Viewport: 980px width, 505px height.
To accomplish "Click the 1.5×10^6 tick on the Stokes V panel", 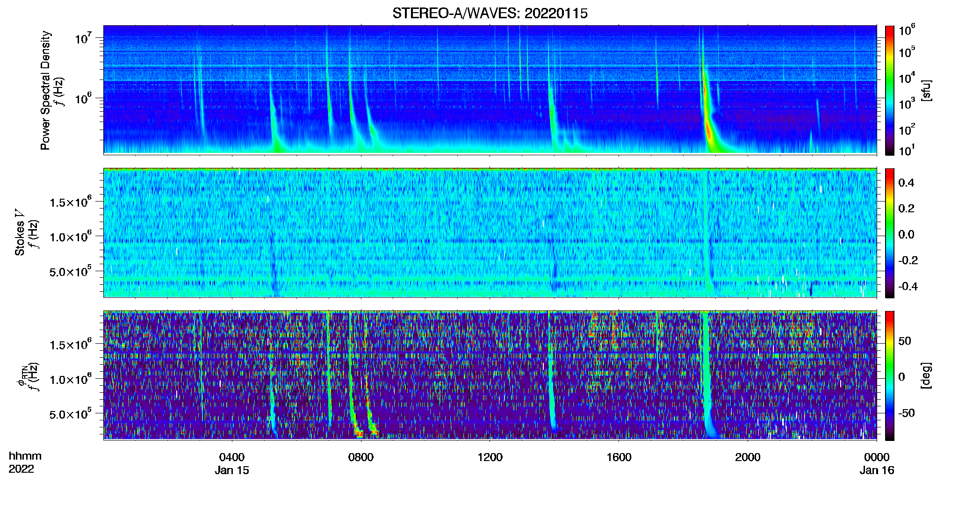I will 70,202.
